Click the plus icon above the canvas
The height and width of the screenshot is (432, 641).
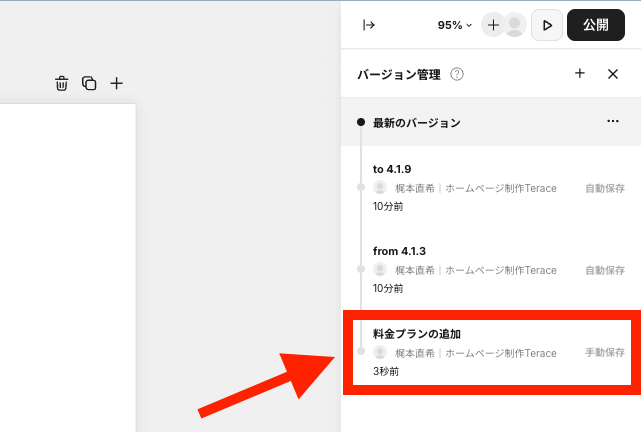(x=116, y=84)
